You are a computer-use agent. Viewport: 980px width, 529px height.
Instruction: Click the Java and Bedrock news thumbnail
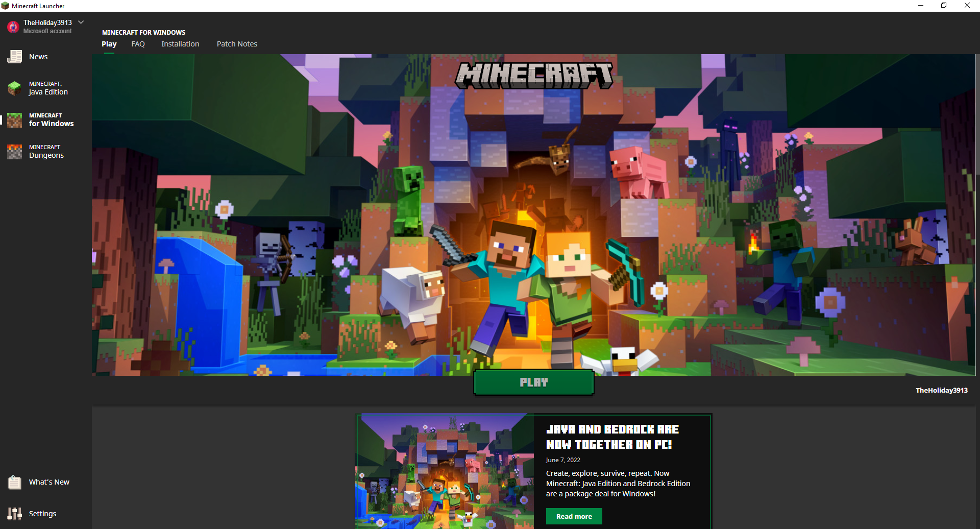pyautogui.click(x=445, y=471)
